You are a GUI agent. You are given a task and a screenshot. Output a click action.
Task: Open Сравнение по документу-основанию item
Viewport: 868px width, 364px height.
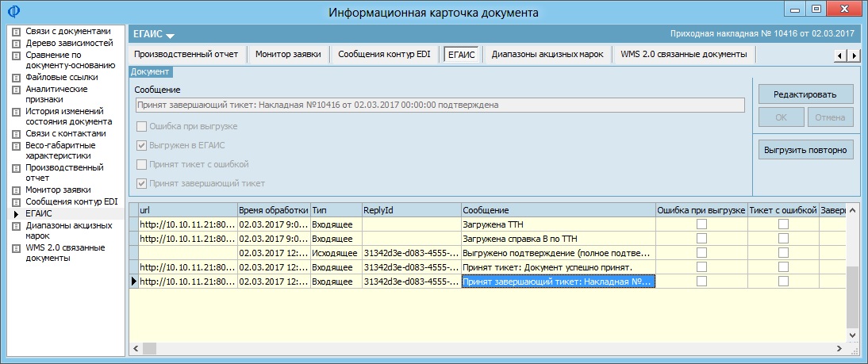(71, 60)
